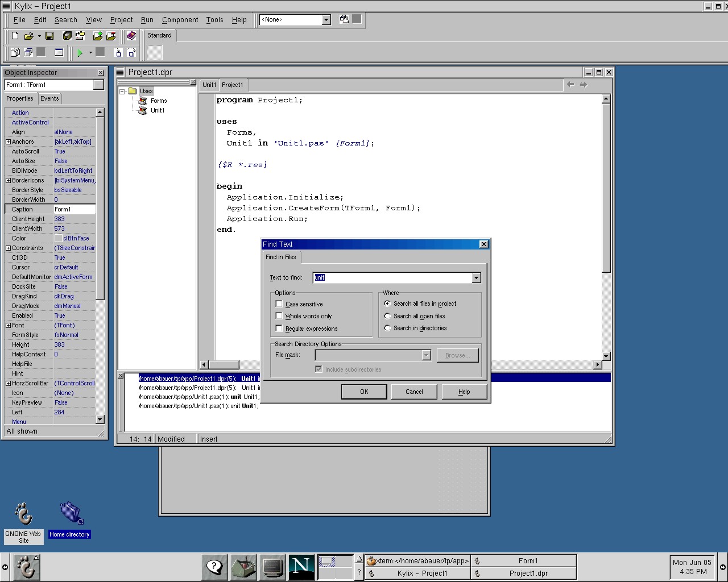The height and width of the screenshot is (582, 728).
Task: Enable the Regular expressions checkbox
Action: click(279, 329)
